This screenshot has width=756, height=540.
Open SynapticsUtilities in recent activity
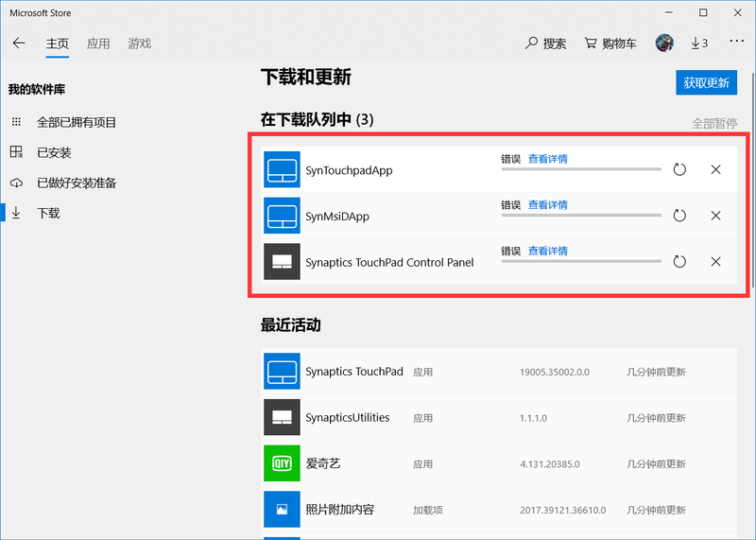coord(499,417)
